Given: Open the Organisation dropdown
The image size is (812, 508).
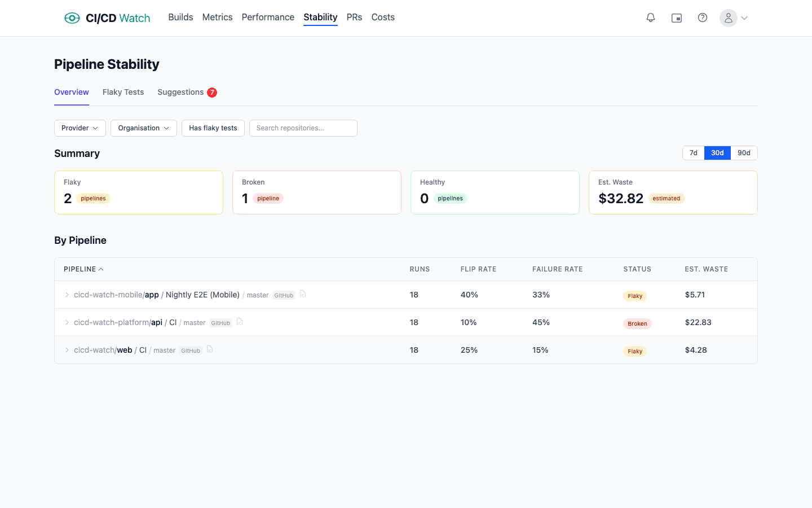Looking at the screenshot, I should [143, 128].
